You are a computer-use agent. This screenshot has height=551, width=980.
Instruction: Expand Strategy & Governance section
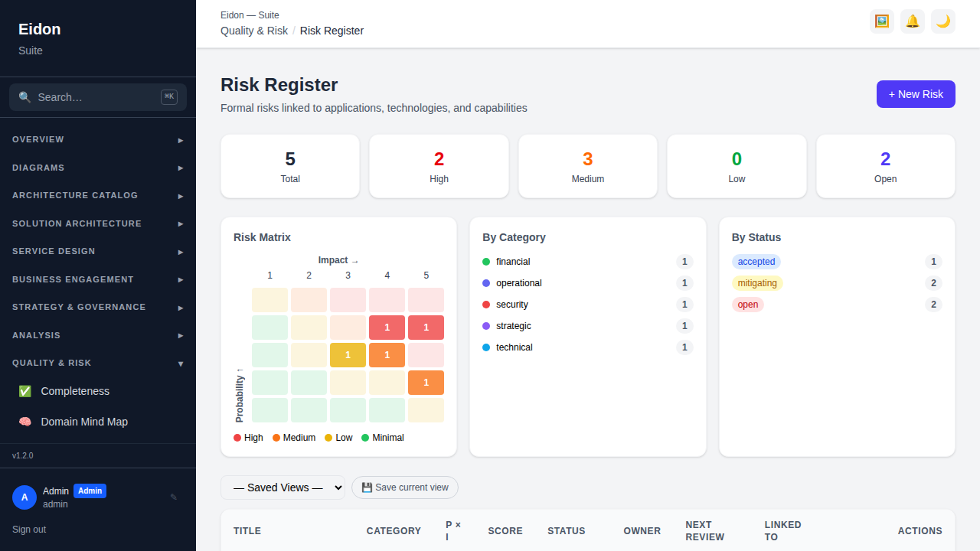(98, 307)
